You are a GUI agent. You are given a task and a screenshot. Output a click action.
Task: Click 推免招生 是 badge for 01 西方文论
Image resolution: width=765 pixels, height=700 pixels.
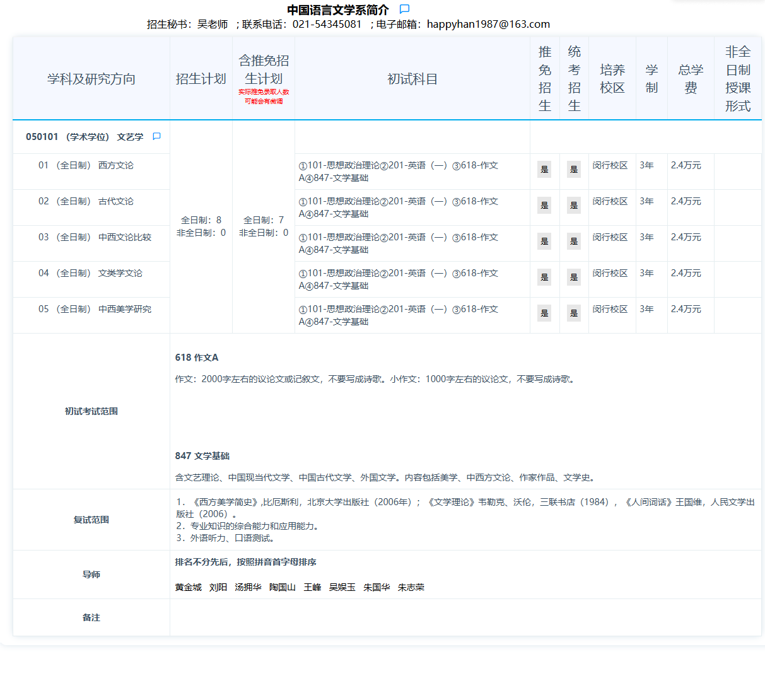544,170
